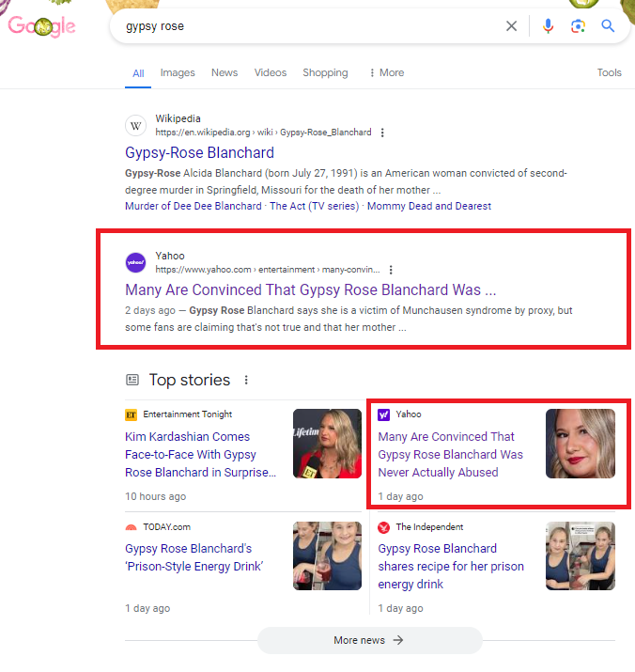Click the www.yahoo.com URL breadcrumb
Screen dimensions: 635x672
pyautogui.click(x=268, y=270)
